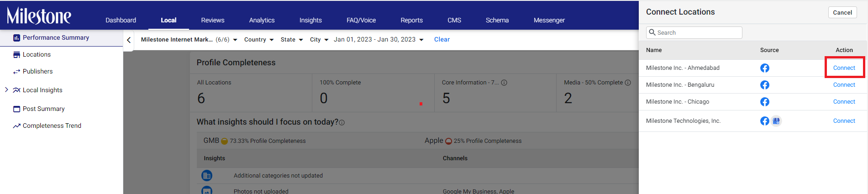The height and width of the screenshot is (194, 868).
Task: Open the City filter dropdown
Action: point(319,40)
